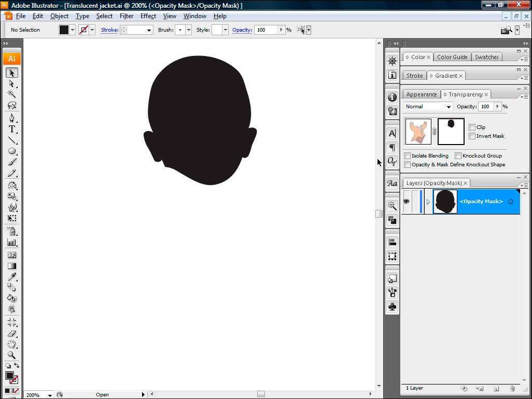
Task: Open the Effect menu
Action: pyautogui.click(x=148, y=16)
